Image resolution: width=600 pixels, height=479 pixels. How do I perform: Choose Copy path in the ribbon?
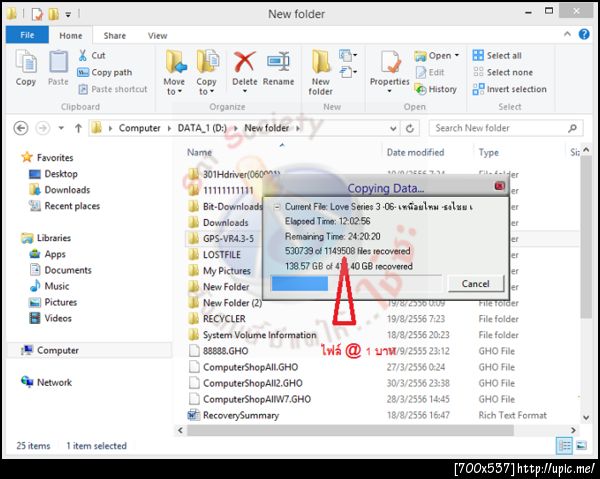[104, 72]
